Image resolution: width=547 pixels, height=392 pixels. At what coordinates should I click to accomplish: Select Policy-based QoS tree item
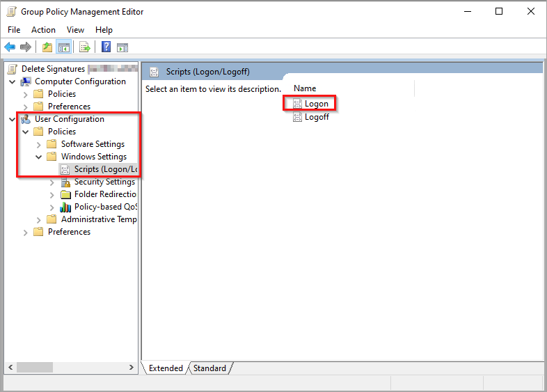[105, 207]
